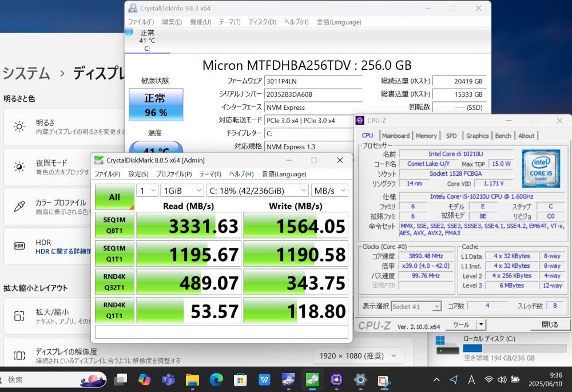Open 言語(Language) menu in CrystalDiskMark
The height and width of the screenshot is (392, 572).
284,174
